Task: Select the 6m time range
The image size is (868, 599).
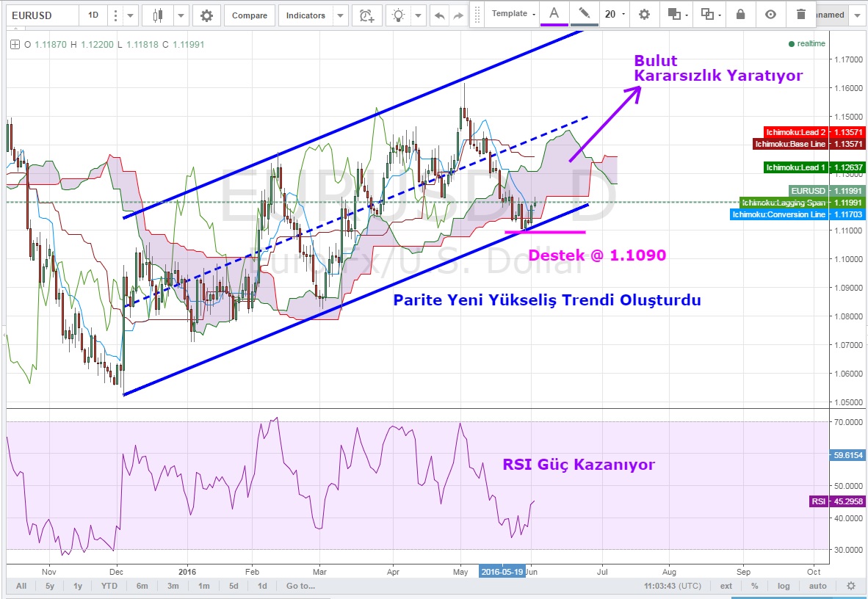Action: coord(142,586)
